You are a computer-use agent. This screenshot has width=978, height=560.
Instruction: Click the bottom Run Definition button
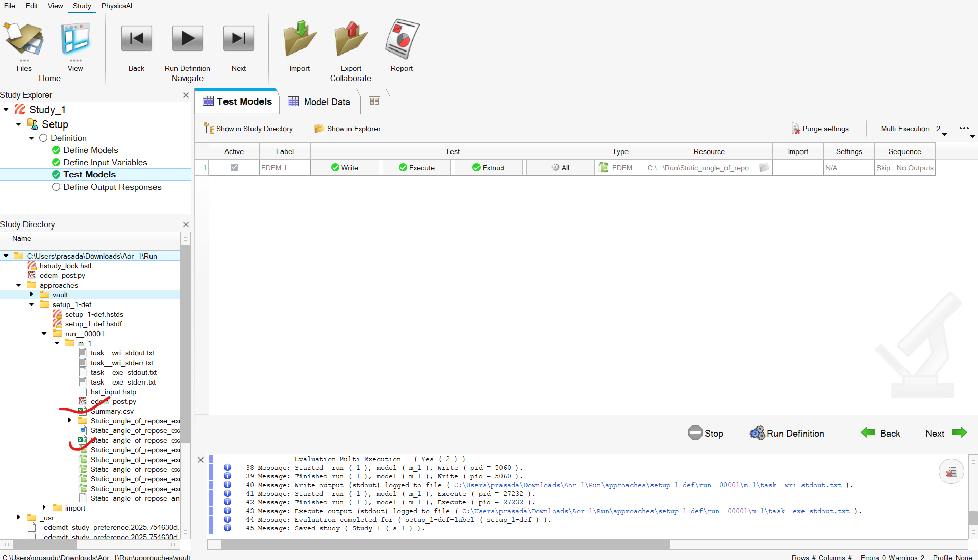[x=787, y=433]
